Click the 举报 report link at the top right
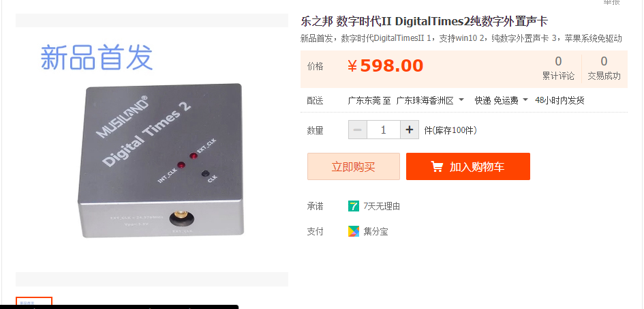644x309 pixels. (x=611, y=2)
